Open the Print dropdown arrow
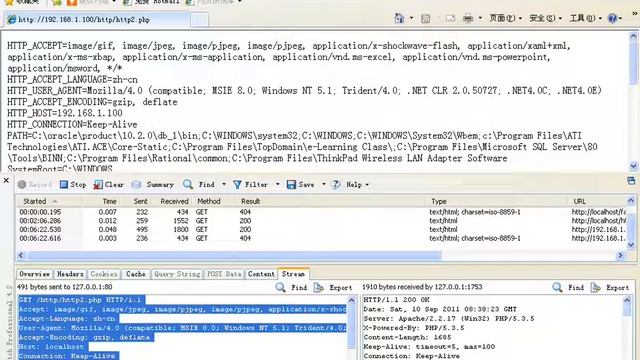This screenshot has width=640, height=360. 480,18
